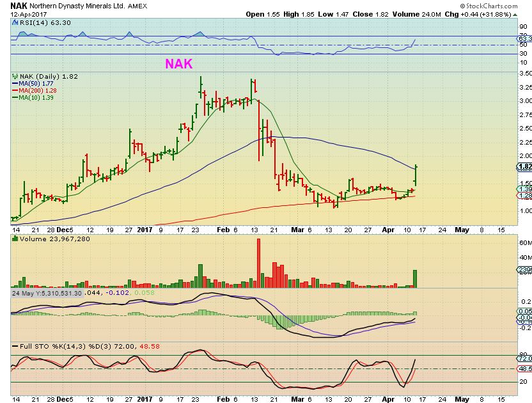Click the 72.00 stochastic value tag
Viewport: 532px width, 403px height.
coord(524,358)
